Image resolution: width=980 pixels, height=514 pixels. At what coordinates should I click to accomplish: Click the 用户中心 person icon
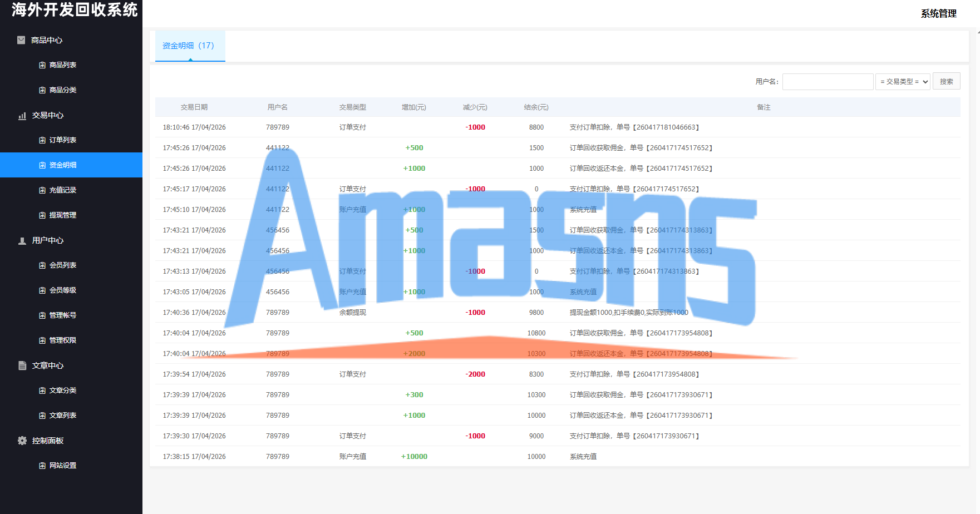point(22,241)
